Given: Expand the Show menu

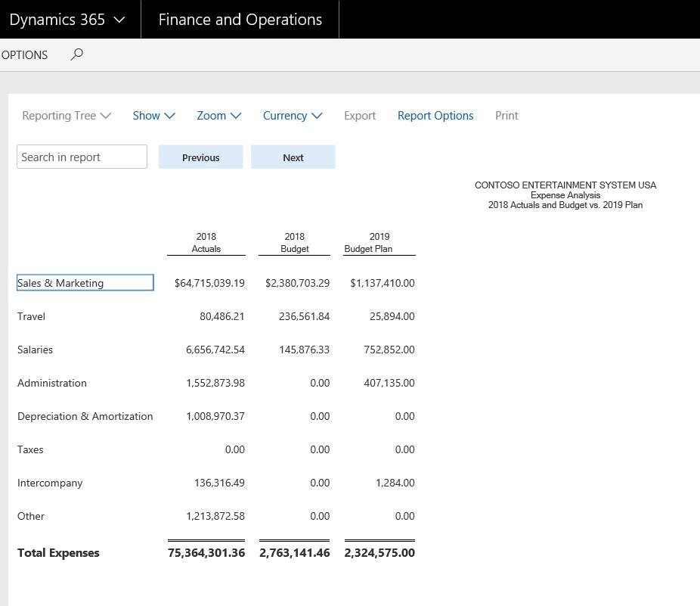Looking at the screenshot, I should tap(153, 116).
